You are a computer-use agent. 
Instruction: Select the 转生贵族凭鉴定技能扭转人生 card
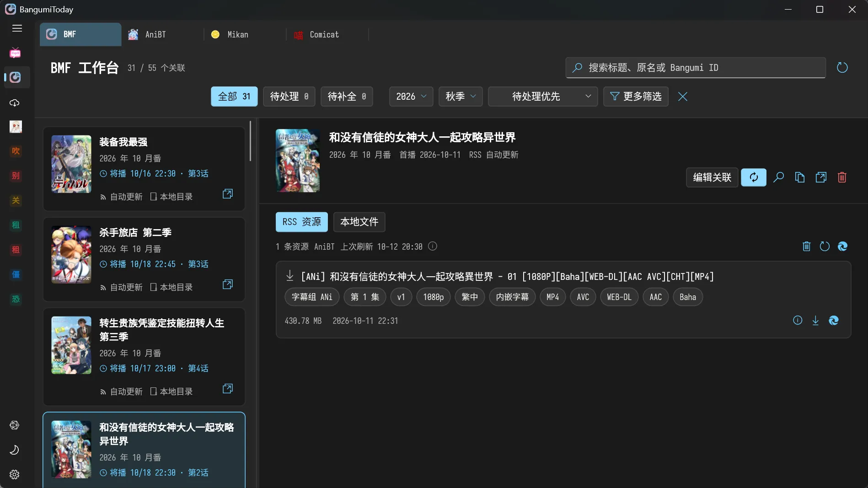coord(144,357)
